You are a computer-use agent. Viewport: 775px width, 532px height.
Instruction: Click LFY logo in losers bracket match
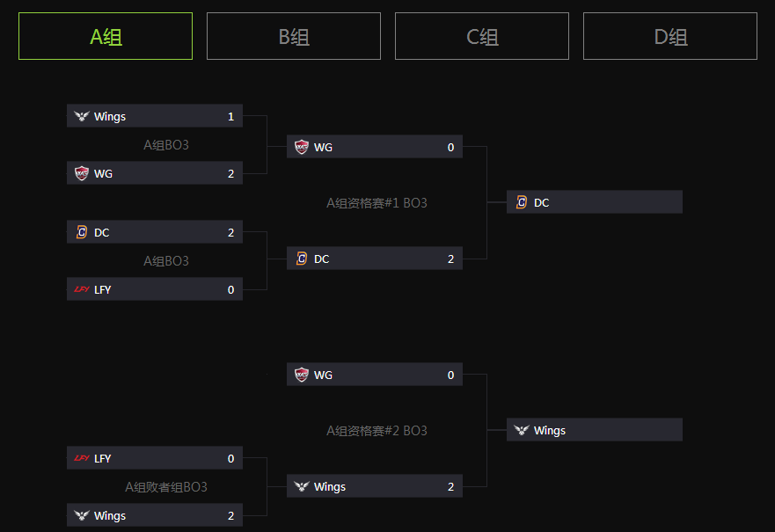82,458
